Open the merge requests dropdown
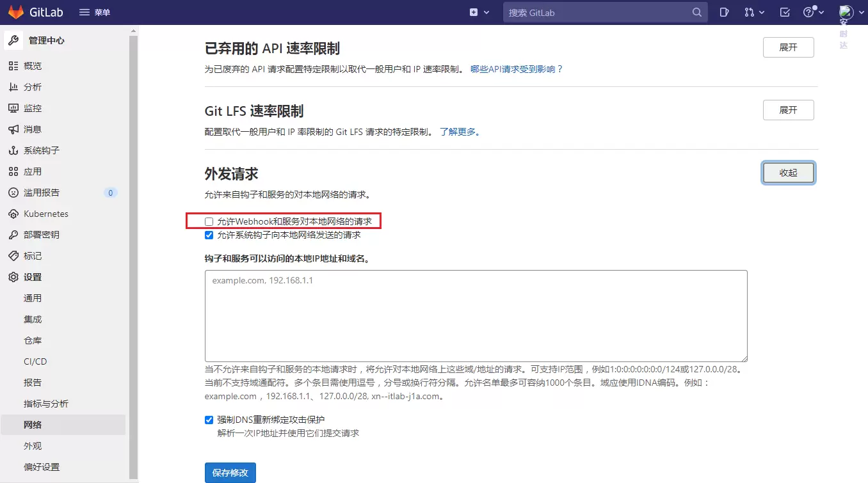Viewport: 868px width, 483px height. pyautogui.click(x=755, y=12)
